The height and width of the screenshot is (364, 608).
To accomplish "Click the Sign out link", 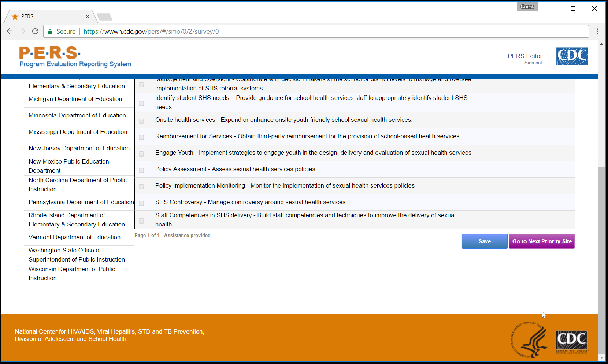I will point(533,63).
